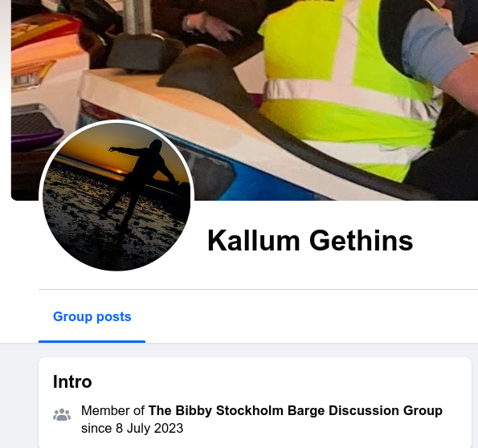478x448 pixels.
Task: Click the 'Member of' text in Intro
Action: 112,410
